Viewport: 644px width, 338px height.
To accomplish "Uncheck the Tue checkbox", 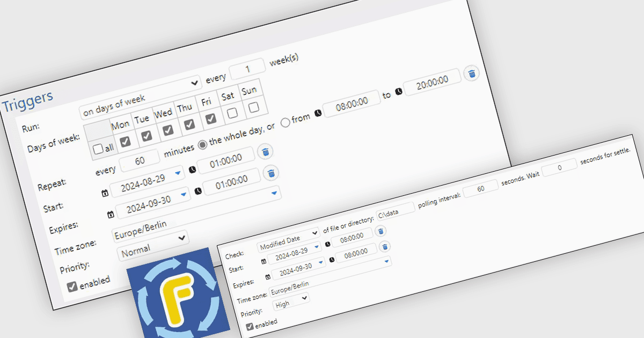I will coord(146,136).
